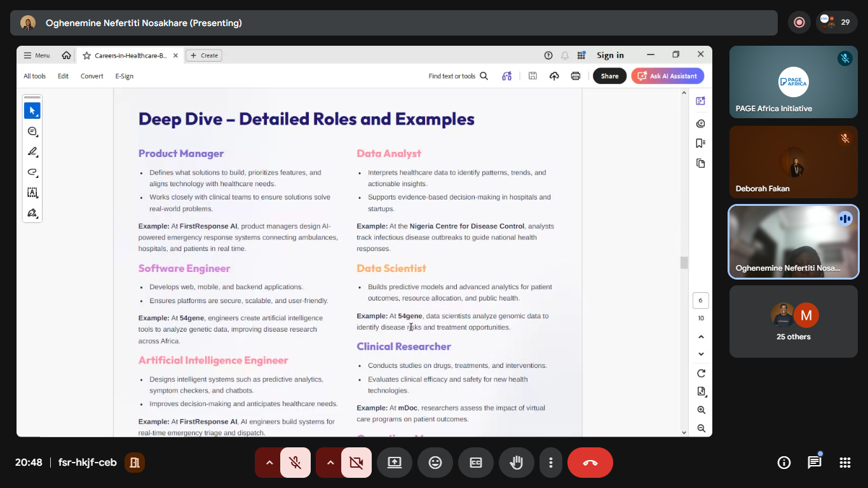
Task: Open page thumbnails panel in right rail
Action: (x=701, y=163)
